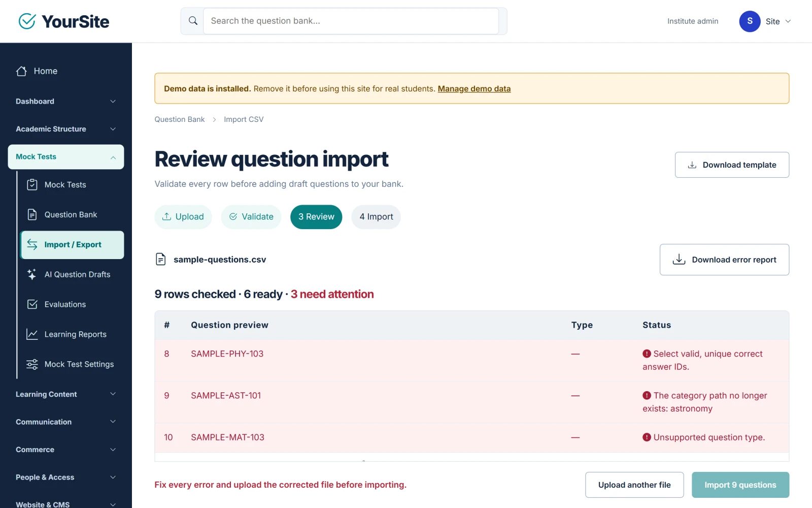The image size is (812, 508).
Task: Click the error icon on row SAMPLE-PHY-103
Action: click(647, 354)
